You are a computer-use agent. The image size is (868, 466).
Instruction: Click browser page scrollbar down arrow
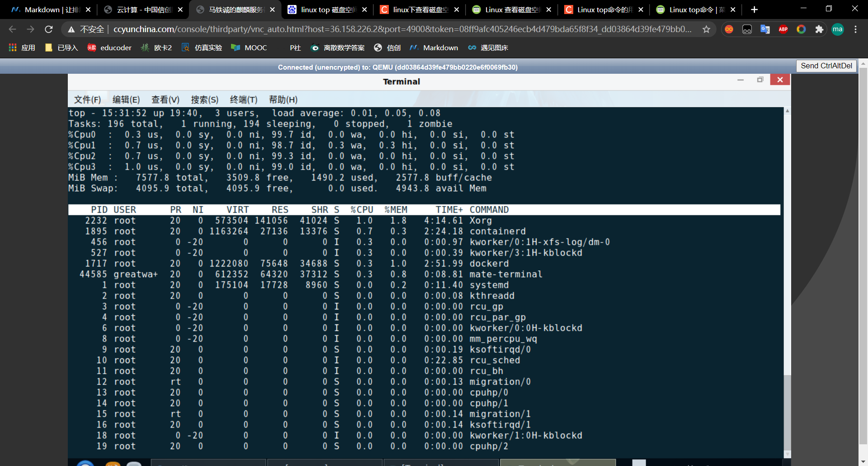coord(863,461)
